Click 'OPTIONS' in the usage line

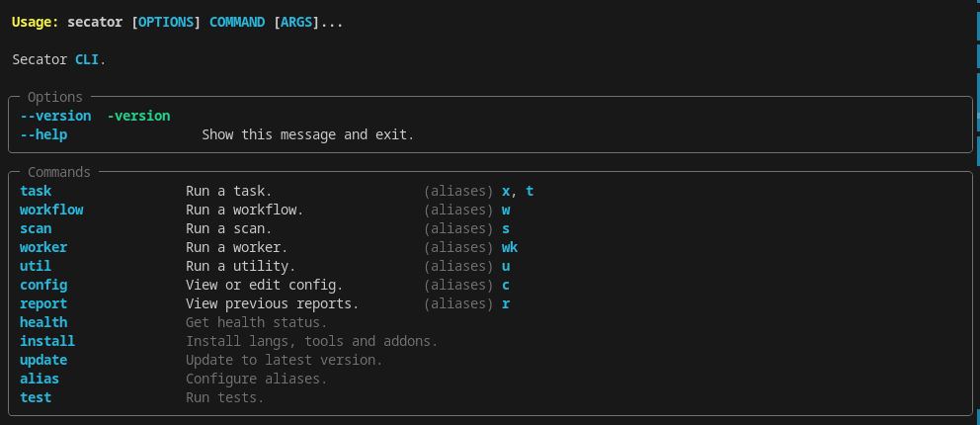(x=166, y=23)
